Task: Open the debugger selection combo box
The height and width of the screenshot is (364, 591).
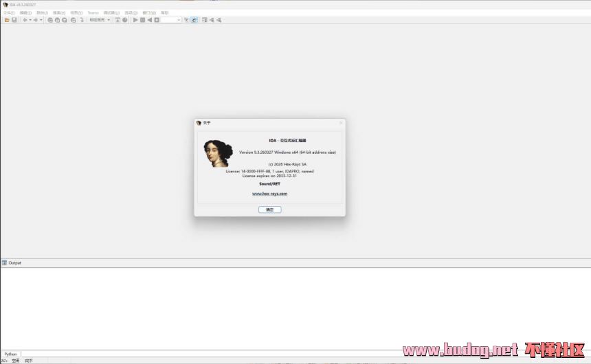Action: (x=172, y=20)
